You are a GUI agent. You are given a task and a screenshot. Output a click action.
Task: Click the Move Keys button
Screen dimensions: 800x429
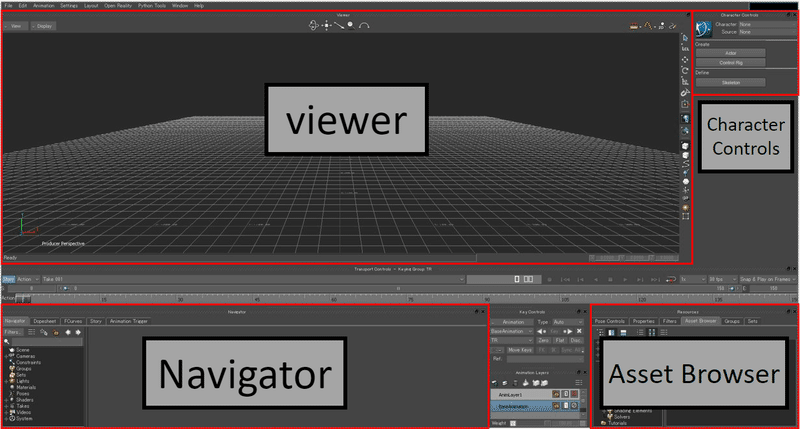pos(519,350)
